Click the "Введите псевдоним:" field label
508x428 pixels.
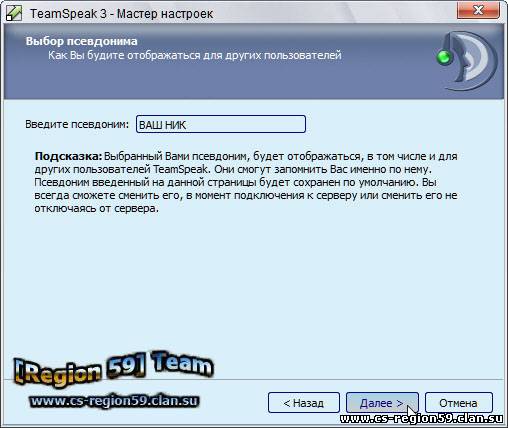tap(77, 124)
